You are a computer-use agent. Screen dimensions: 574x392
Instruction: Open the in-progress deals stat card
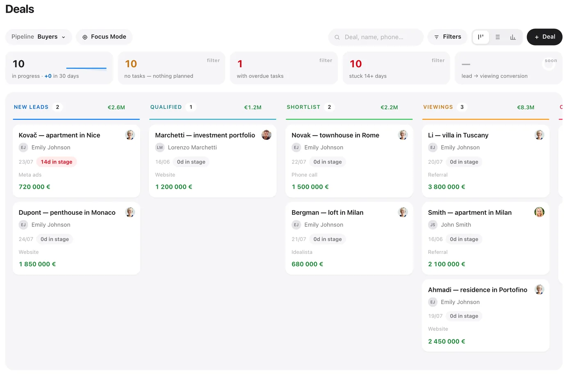coord(59,68)
